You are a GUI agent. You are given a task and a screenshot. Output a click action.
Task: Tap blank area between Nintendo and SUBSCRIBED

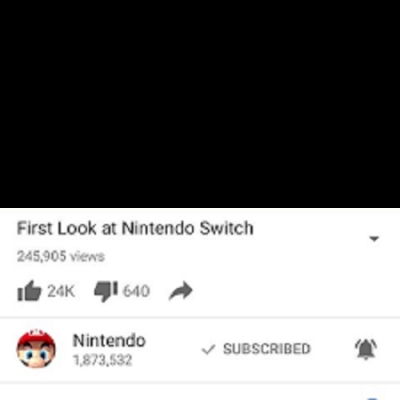point(173,349)
